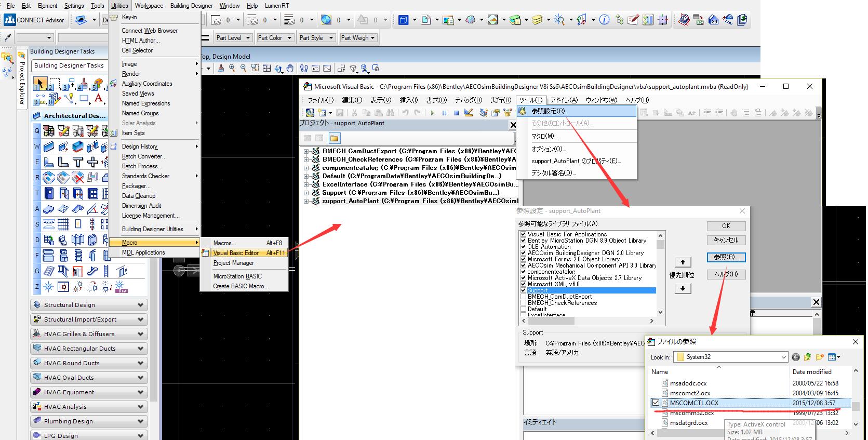Open the Help info icon in main toolbar
The height and width of the screenshot is (440, 868).
click(604, 20)
